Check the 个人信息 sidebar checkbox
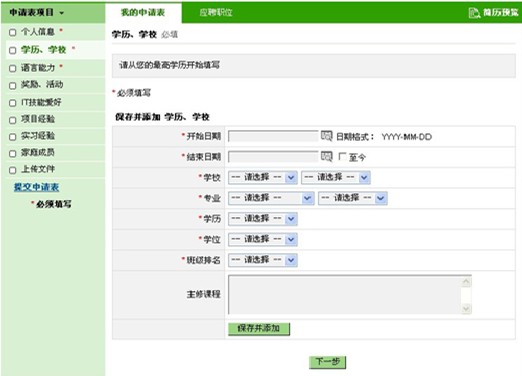The height and width of the screenshot is (376, 522). pos(13,32)
